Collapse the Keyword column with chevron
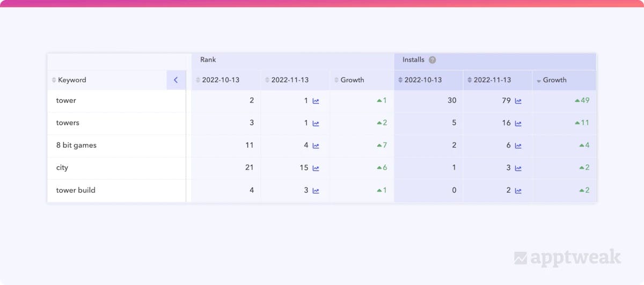 [175, 80]
